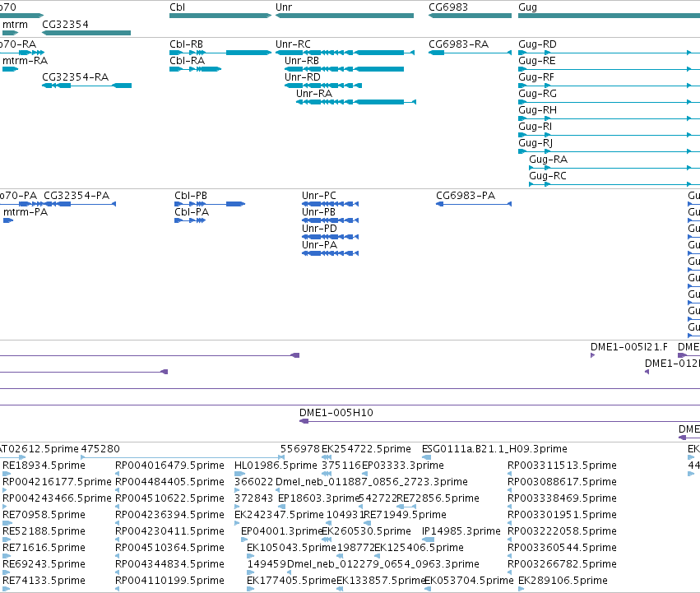Viewport: 700px width, 593px height.
Task: Click the EK177405.5prime EST glyph
Action: (250, 589)
